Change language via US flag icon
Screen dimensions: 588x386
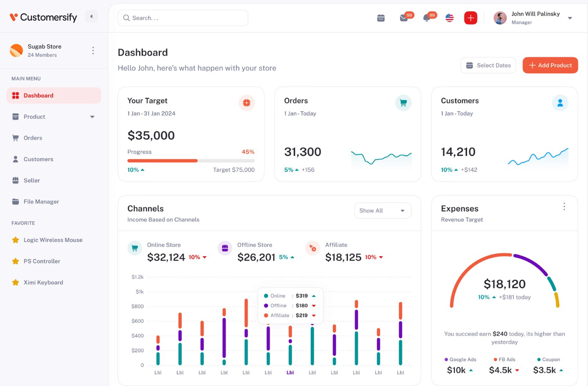coord(449,18)
